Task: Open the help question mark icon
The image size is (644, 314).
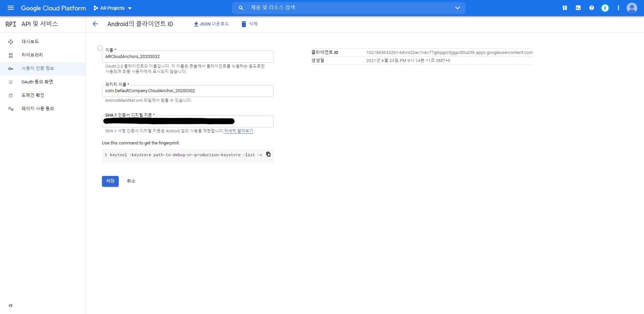Action: tap(592, 8)
